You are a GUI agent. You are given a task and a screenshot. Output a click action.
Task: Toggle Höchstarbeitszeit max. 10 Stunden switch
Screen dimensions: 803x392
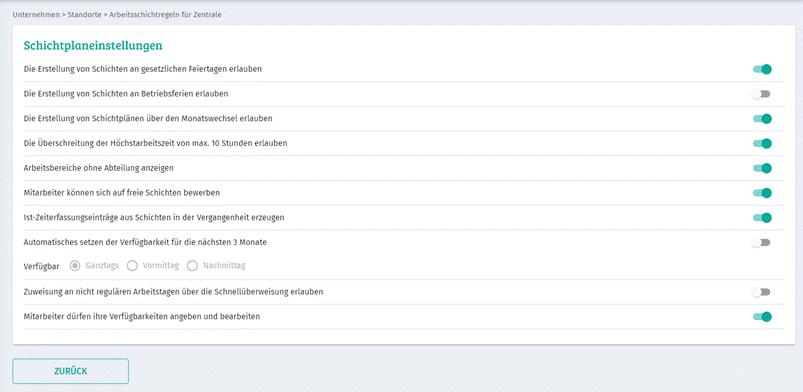tap(762, 143)
